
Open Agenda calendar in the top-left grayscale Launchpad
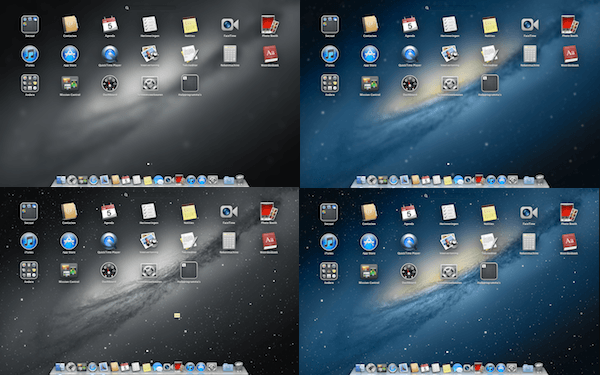pos(110,24)
